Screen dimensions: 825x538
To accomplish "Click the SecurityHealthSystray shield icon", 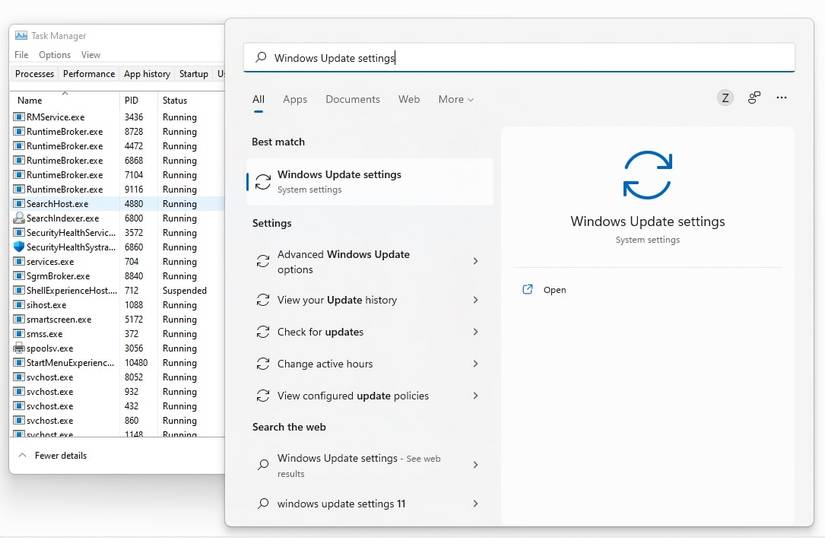I will tap(19, 247).
